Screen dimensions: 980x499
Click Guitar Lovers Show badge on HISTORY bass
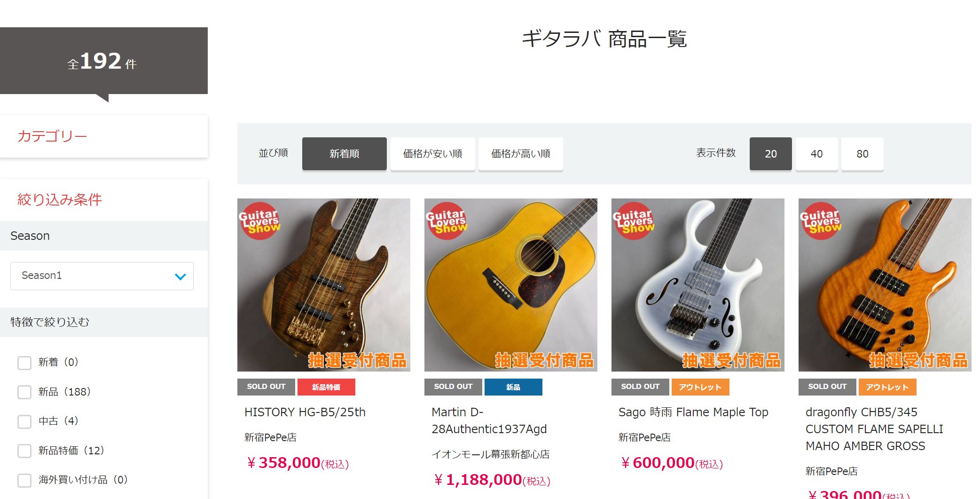[x=259, y=221]
